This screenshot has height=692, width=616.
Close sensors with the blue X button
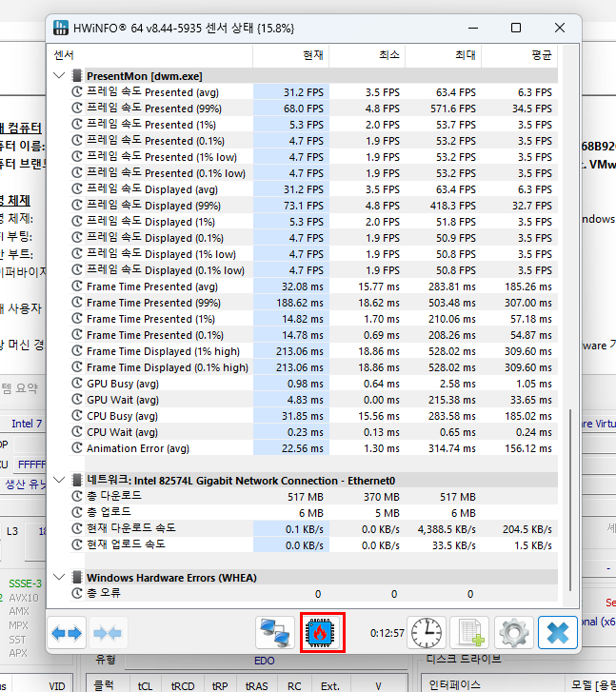[558, 633]
